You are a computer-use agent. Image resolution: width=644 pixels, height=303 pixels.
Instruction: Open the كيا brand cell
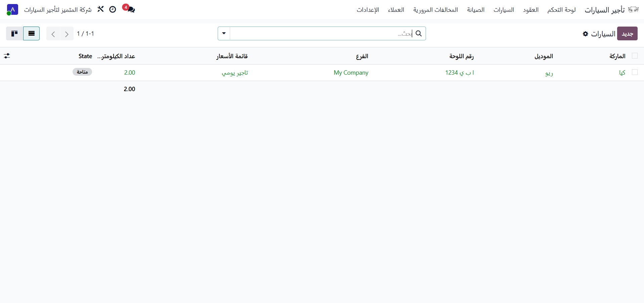(x=622, y=73)
